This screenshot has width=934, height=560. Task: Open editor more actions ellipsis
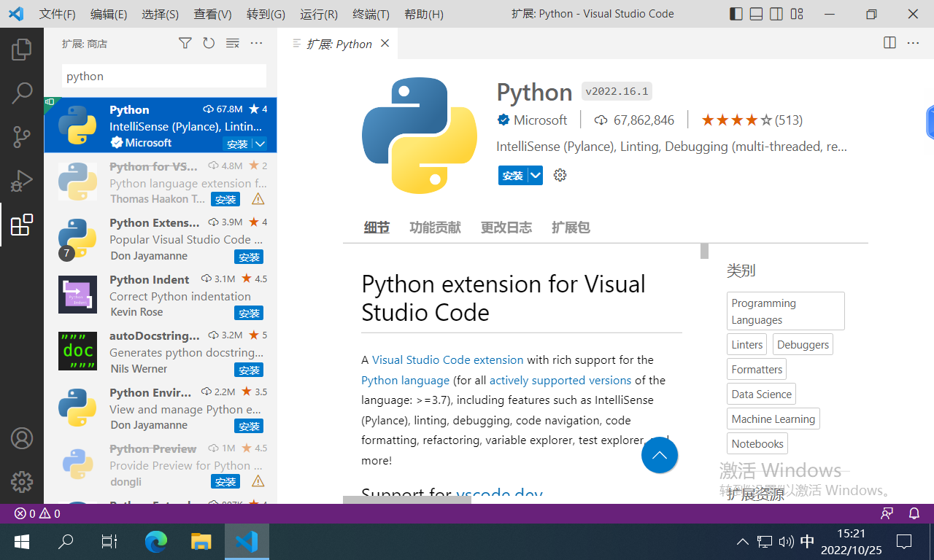pos(913,43)
